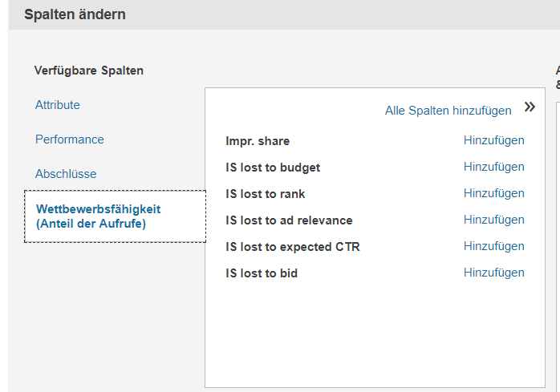Click the 'IS lost to rank' label
This screenshot has width=560, height=392.
266,194
